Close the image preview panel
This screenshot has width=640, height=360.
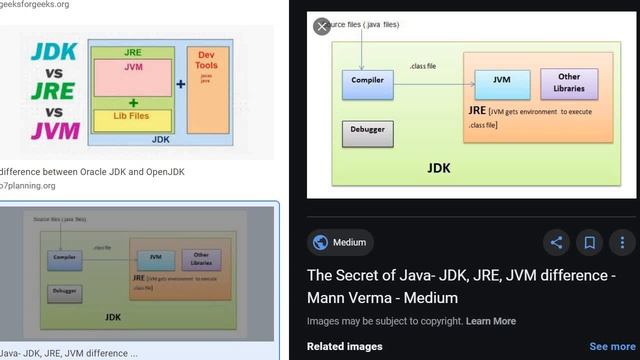pyautogui.click(x=322, y=27)
